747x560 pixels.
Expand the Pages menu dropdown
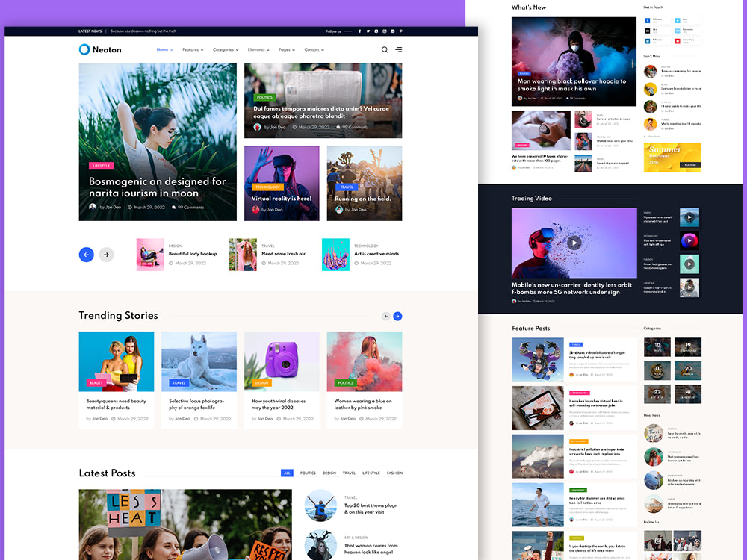[287, 49]
